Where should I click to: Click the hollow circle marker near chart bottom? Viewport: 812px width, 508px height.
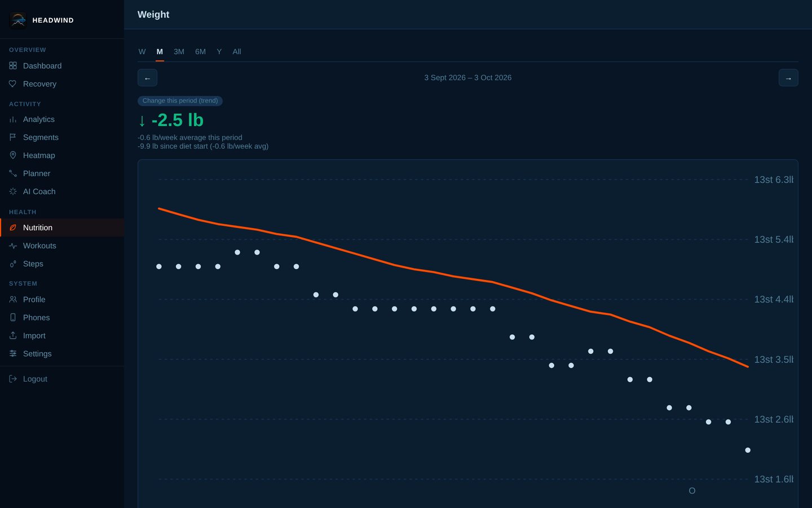pyautogui.click(x=692, y=491)
